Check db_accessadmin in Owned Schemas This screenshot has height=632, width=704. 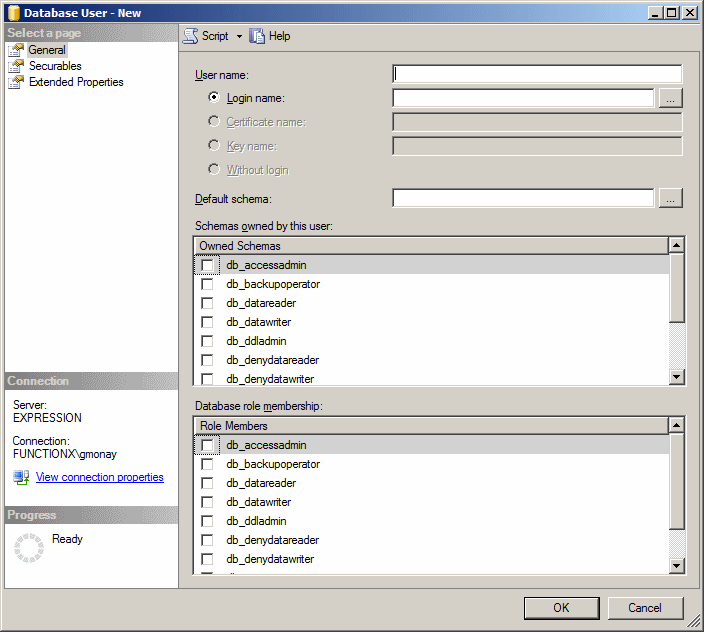207,265
